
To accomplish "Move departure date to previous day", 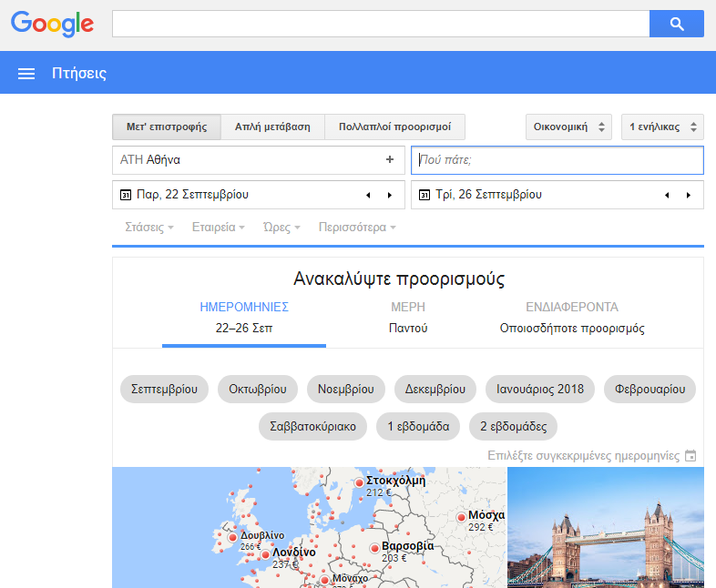I will point(368,195).
